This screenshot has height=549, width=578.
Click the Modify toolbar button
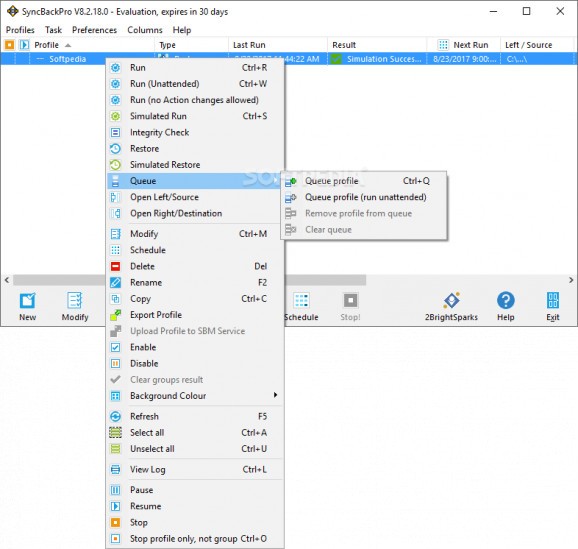tap(75, 306)
